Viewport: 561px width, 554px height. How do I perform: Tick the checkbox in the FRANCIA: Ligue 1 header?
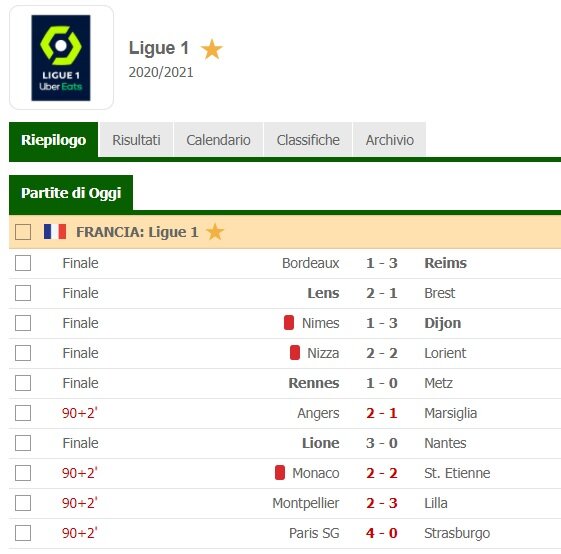(x=23, y=232)
